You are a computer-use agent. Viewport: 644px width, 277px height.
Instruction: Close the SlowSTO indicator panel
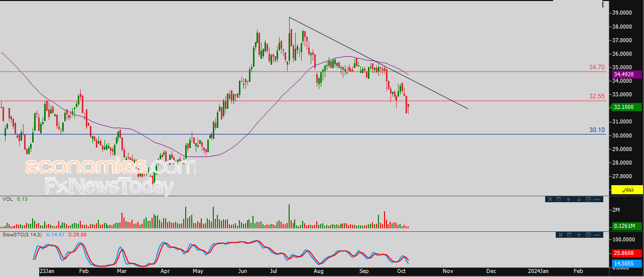click(561, 235)
